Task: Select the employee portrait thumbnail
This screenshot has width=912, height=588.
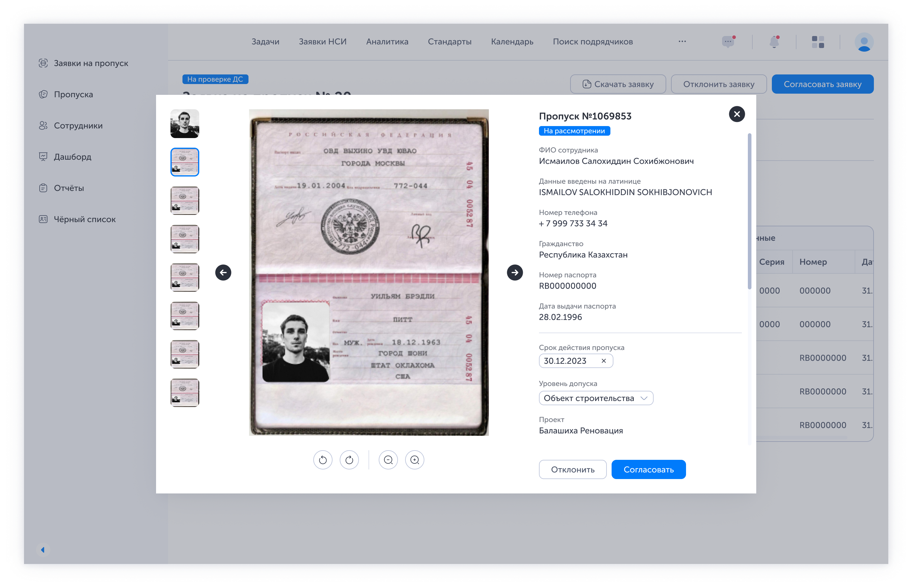Action: [185, 124]
